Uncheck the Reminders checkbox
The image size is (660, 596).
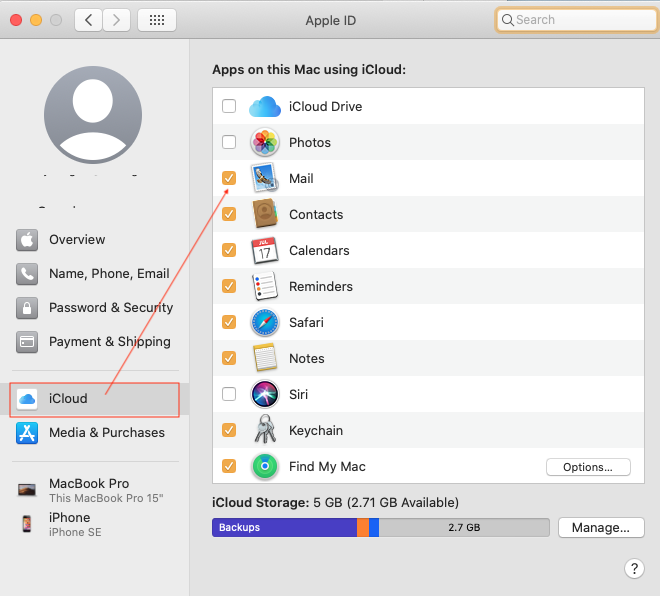[229, 286]
